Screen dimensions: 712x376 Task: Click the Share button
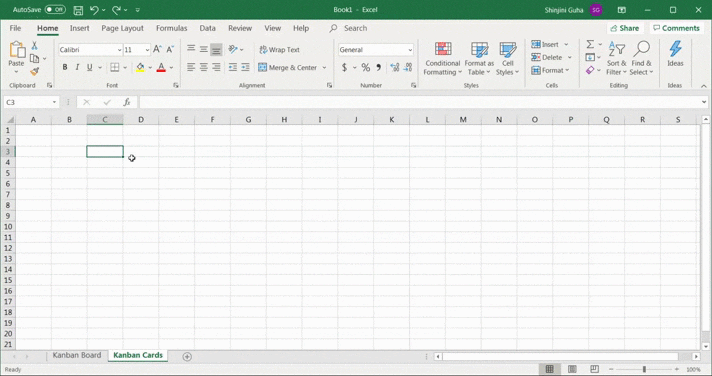click(x=625, y=28)
